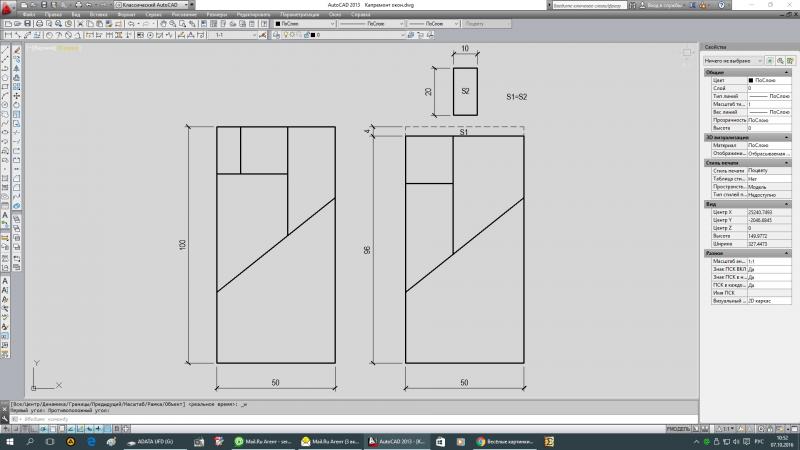Click the Материал property value ПоСлою
Viewport: 800px width, 450px height.
coord(769,145)
